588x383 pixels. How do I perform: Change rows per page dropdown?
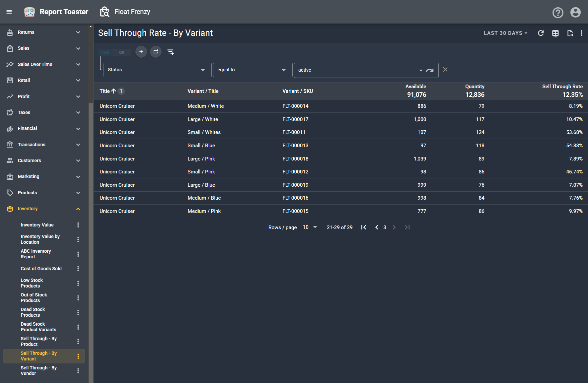tap(310, 227)
